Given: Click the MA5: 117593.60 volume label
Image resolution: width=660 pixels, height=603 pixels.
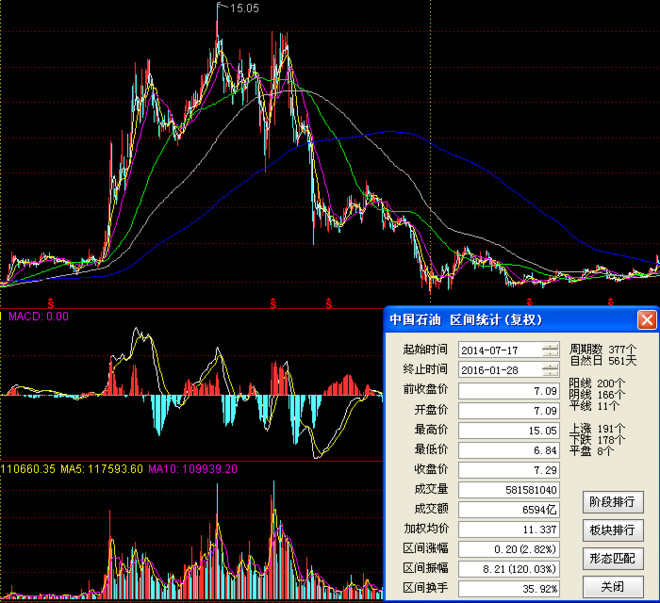Looking at the screenshot, I should (101, 469).
